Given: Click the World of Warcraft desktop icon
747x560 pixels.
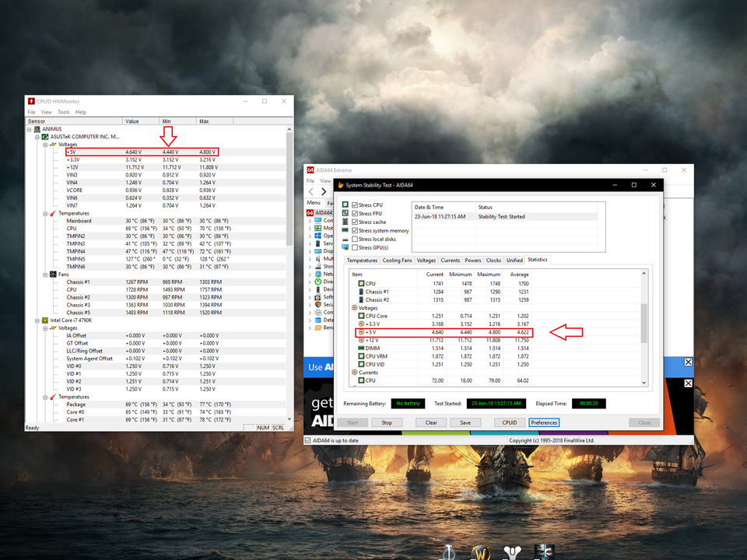Looking at the screenshot, I should tap(480, 553).
